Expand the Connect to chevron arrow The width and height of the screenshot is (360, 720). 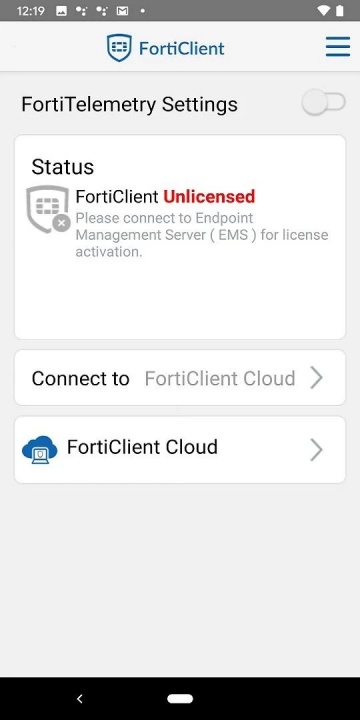coord(316,377)
